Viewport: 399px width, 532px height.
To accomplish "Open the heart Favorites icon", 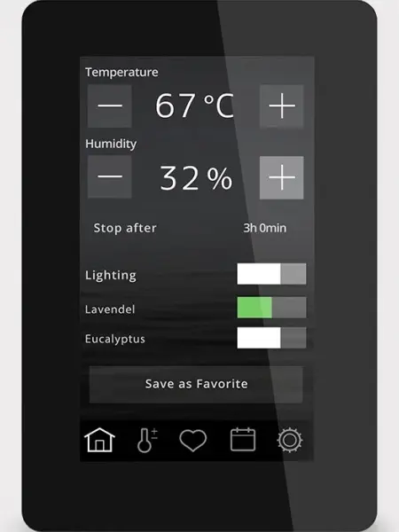I will click(x=192, y=441).
